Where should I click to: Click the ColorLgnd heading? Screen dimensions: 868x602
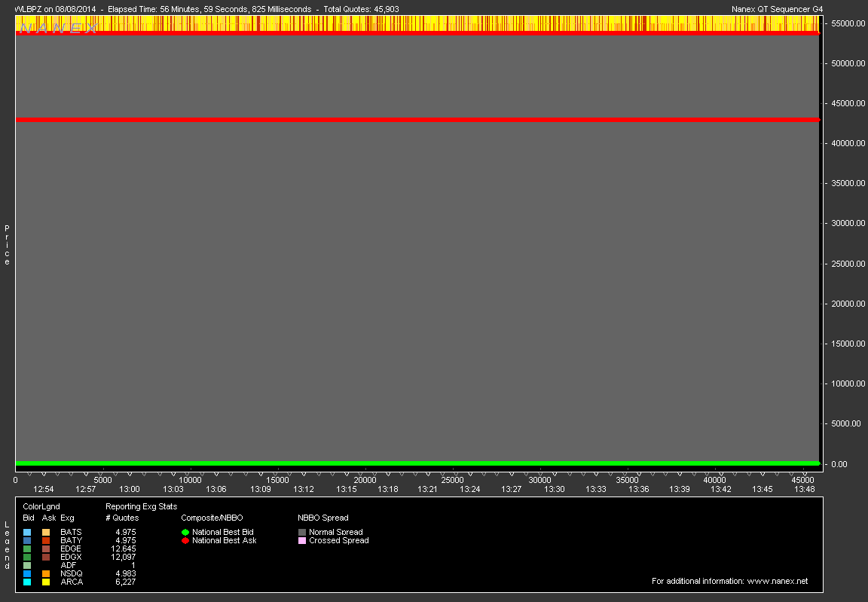41,506
